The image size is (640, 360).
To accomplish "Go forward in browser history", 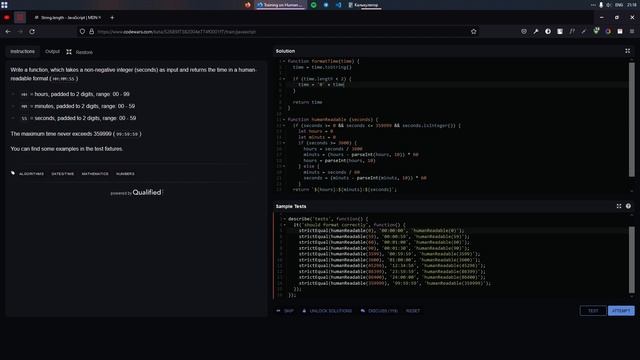I will tap(20, 31).
